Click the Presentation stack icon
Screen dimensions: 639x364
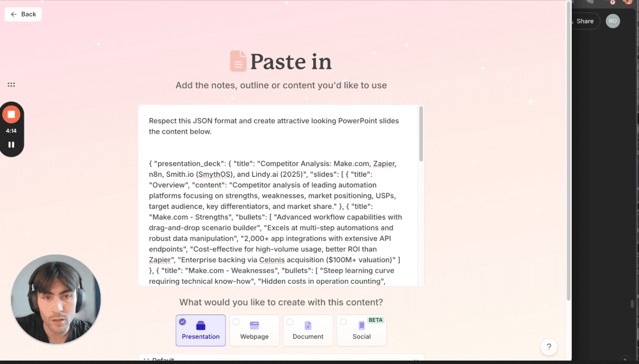[x=200, y=325]
